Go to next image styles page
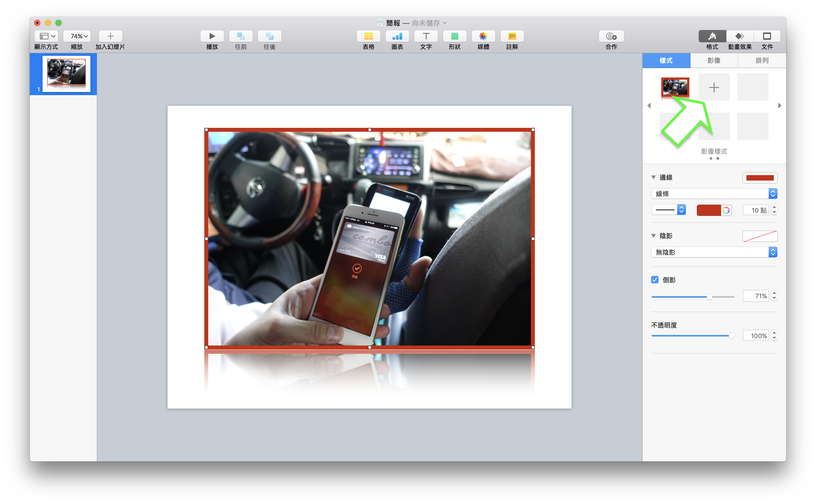Screen dimensions: 816x504 (780, 106)
